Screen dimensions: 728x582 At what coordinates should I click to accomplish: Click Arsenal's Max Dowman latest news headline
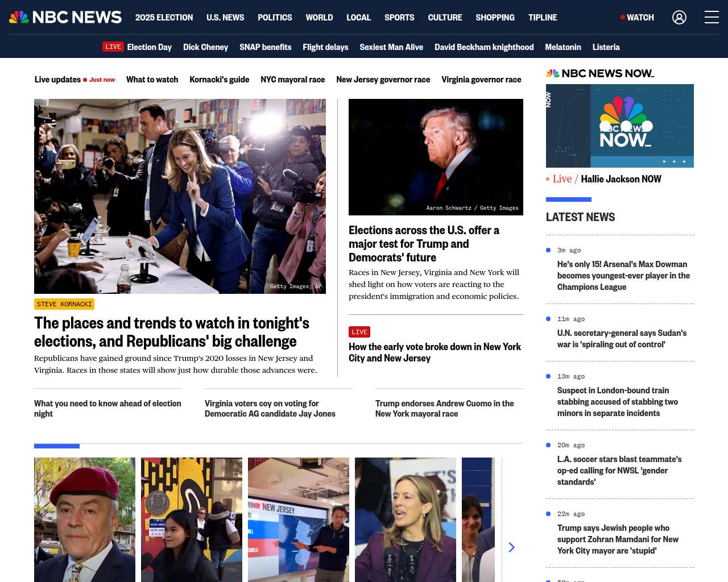coord(623,276)
